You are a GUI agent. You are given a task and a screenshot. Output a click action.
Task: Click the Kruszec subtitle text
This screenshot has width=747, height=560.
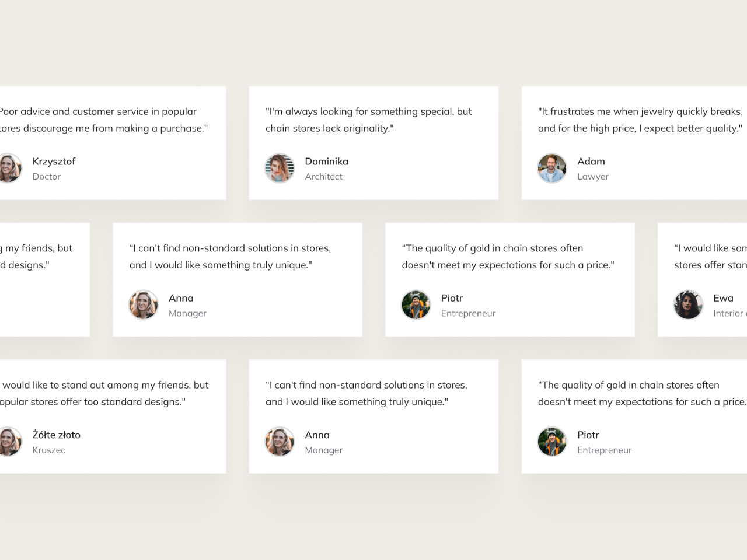[x=49, y=450]
